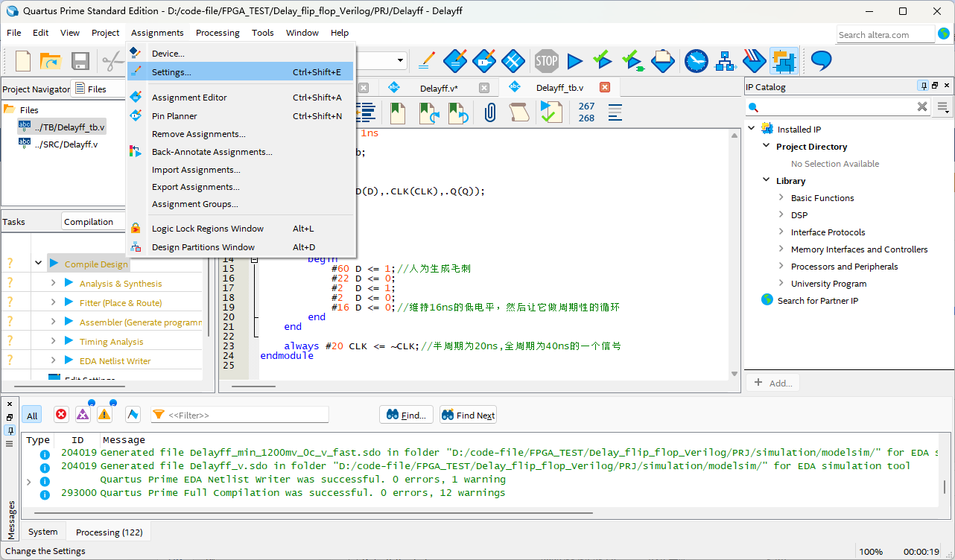Select Device... menu entry

point(240,53)
